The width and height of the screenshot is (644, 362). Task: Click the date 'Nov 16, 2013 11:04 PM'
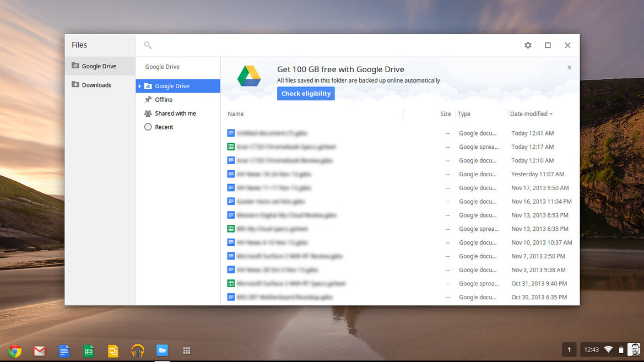point(542,201)
